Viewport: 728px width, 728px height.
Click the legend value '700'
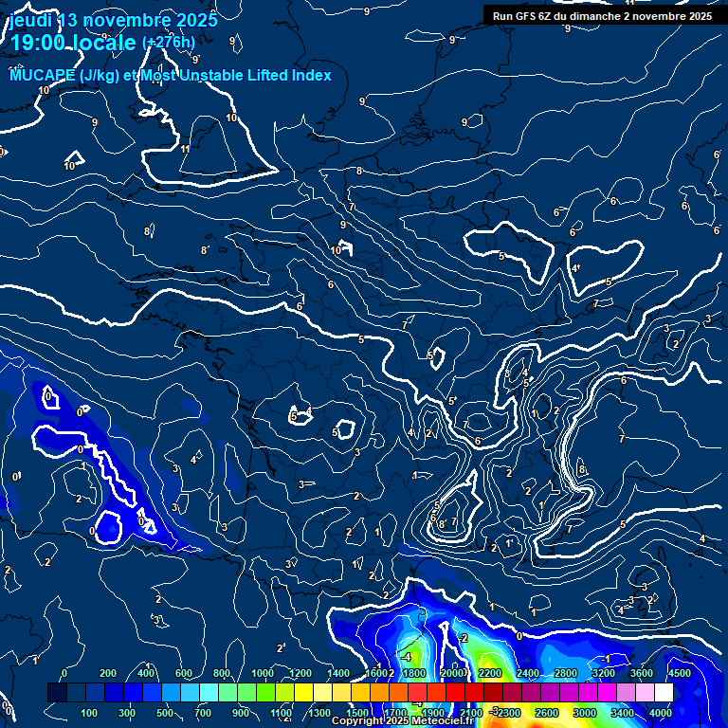pyautogui.click(x=203, y=713)
